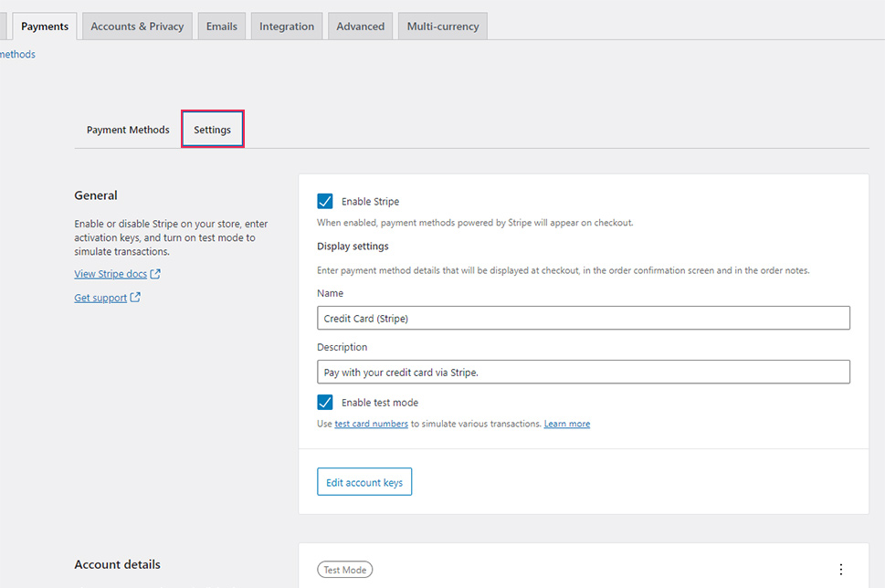Click the external-link icon beside View Stripe docs
This screenshot has width=885, height=588.
pos(155,274)
